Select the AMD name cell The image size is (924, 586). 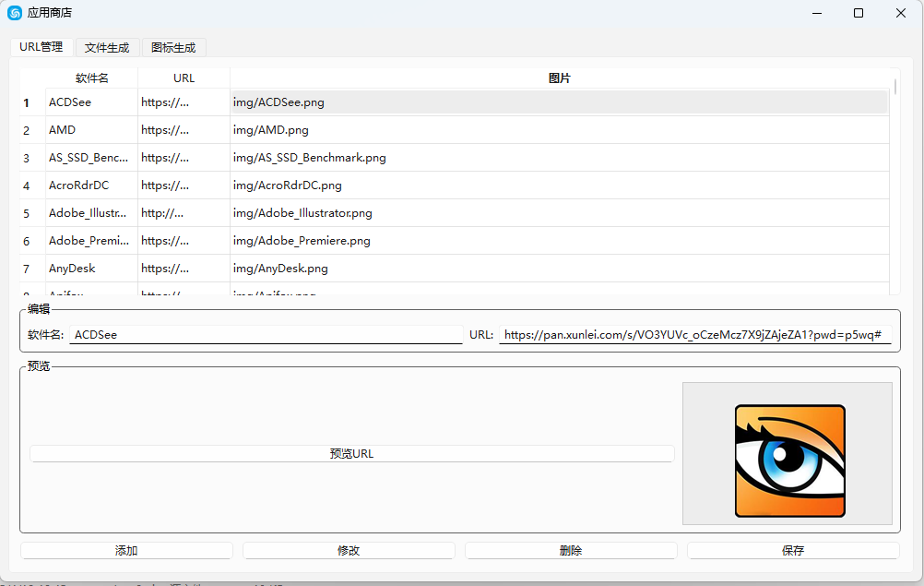point(92,130)
